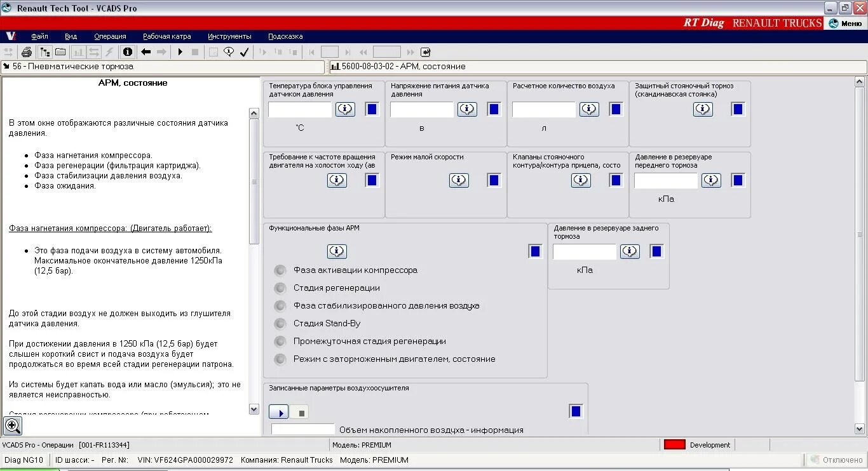Open info for control unit temperature

(345, 109)
